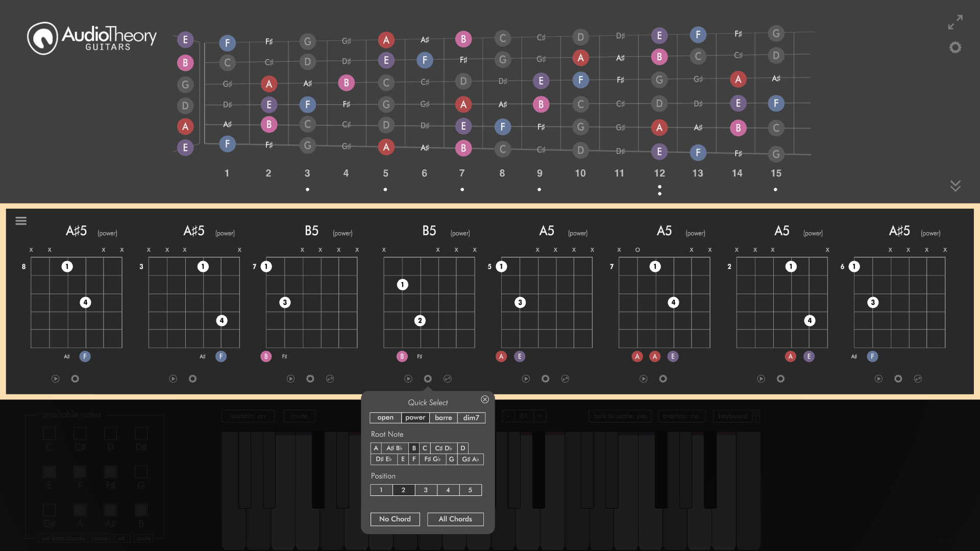Screen dimensions: 980x551
Task: Click the fullscreen expand arrows icon
Action: 955,22
